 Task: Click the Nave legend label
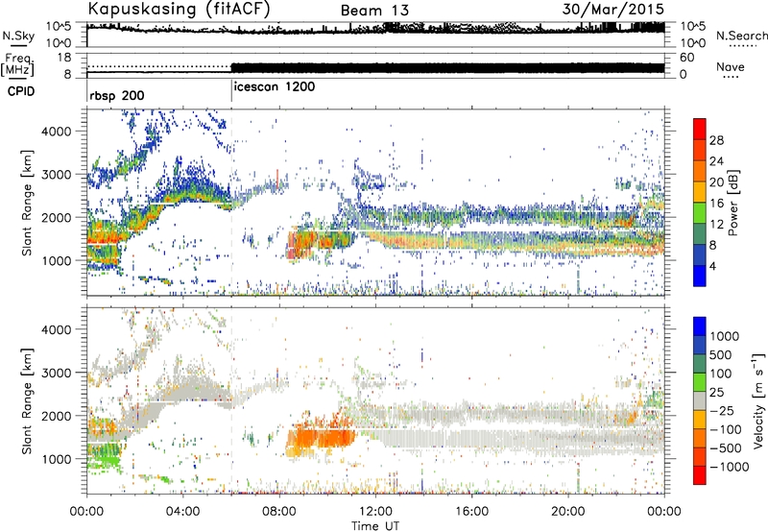pos(731,67)
